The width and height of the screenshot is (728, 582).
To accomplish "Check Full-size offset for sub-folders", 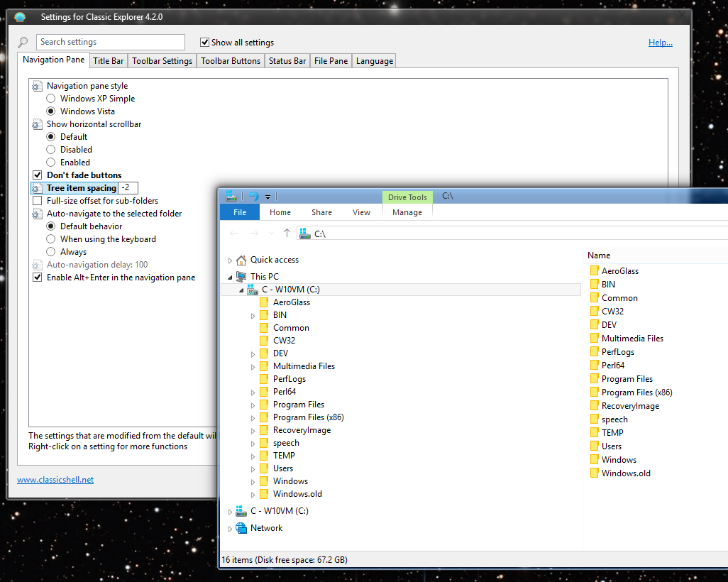I will click(x=38, y=201).
